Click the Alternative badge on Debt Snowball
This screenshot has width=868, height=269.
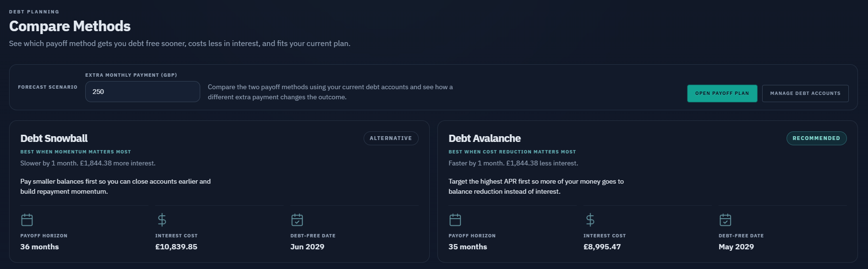point(391,138)
